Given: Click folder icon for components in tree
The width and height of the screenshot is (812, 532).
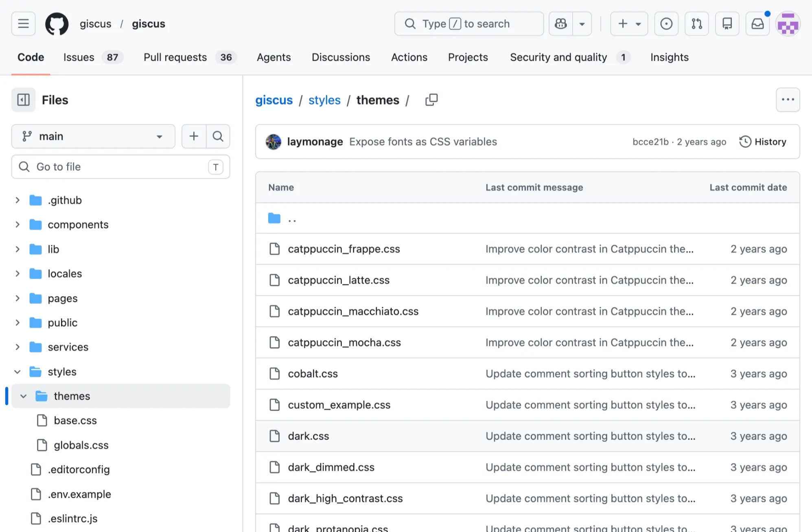Looking at the screenshot, I should (x=36, y=224).
